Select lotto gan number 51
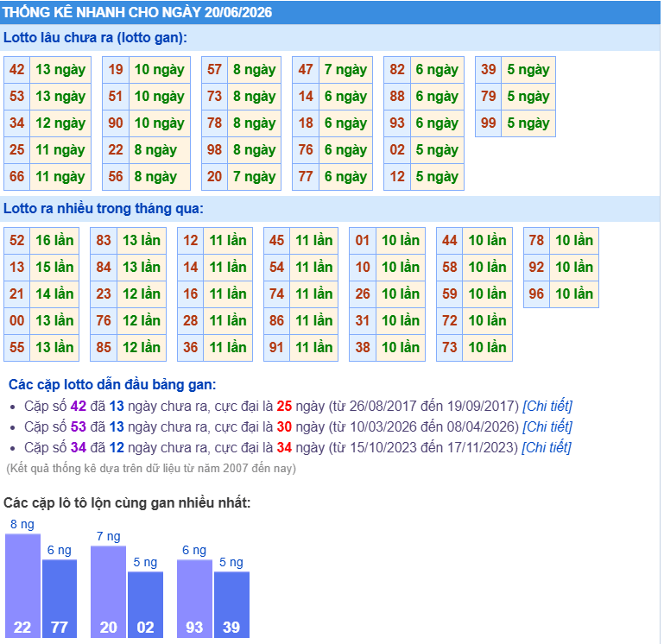The height and width of the screenshot is (644, 664). (116, 97)
